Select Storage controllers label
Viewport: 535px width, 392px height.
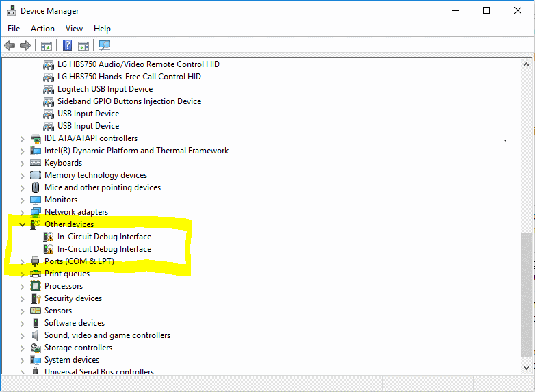(79, 348)
